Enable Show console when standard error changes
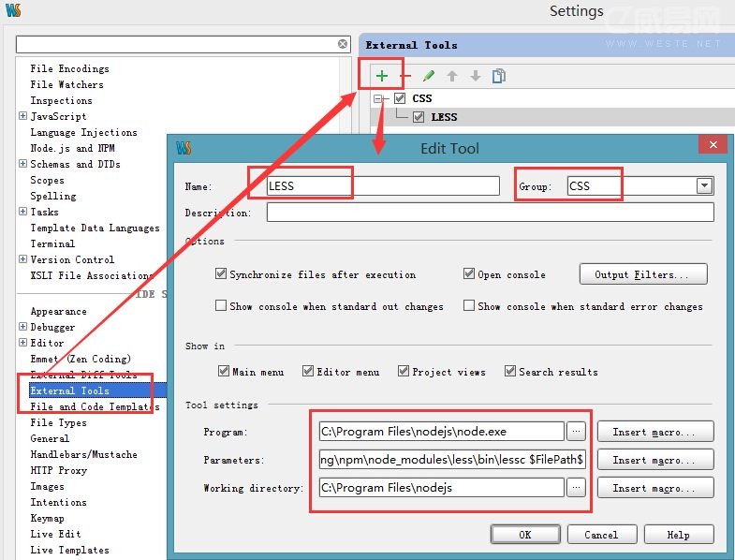Screen dimensions: 735x560 click(469, 305)
